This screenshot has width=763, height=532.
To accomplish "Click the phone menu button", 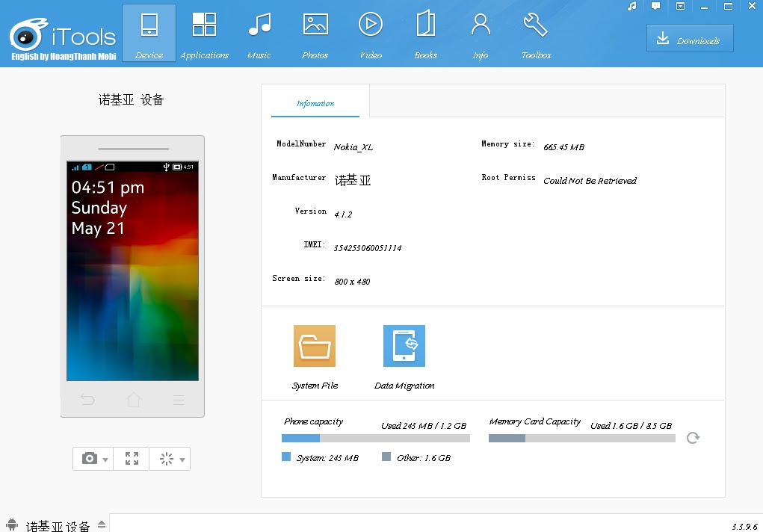I will pyautogui.click(x=179, y=400).
